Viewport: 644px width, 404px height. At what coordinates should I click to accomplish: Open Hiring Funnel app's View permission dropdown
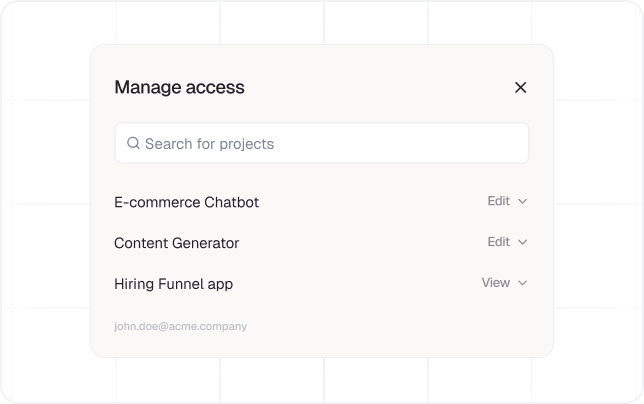point(504,283)
